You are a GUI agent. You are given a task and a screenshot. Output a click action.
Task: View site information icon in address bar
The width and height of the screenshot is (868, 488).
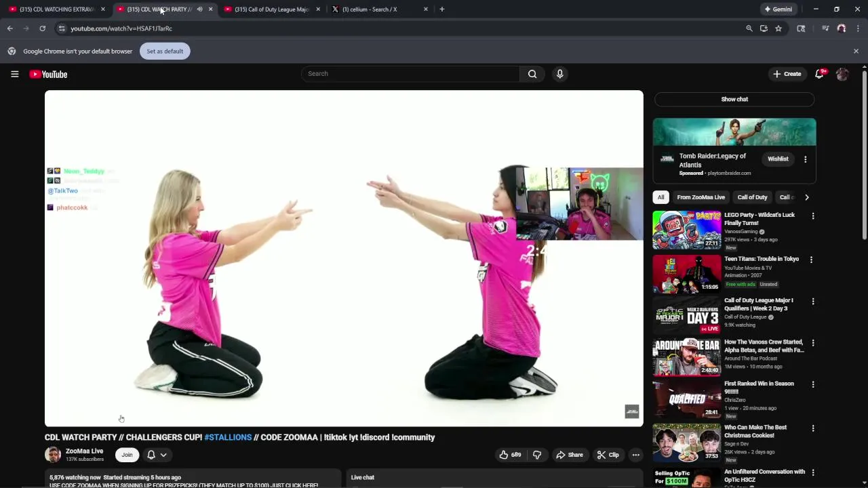click(61, 28)
